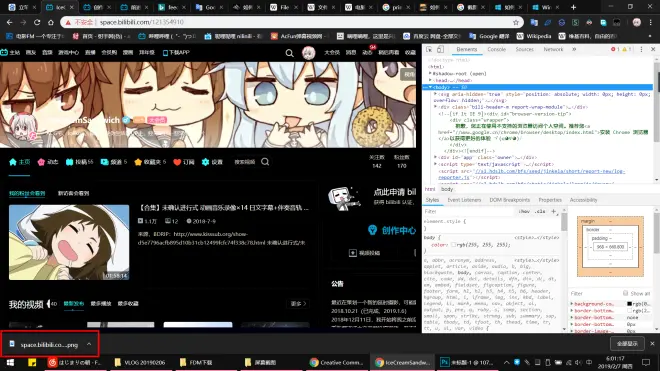Check the Show all computed styles box
The image size is (660, 371).
[x=625, y=293]
